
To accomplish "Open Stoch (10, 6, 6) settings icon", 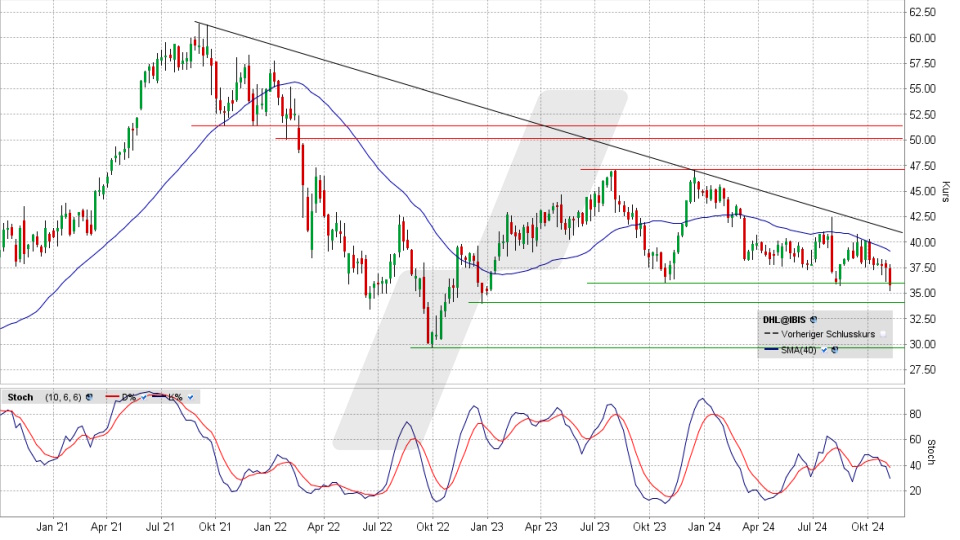I will tap(89, 397).
